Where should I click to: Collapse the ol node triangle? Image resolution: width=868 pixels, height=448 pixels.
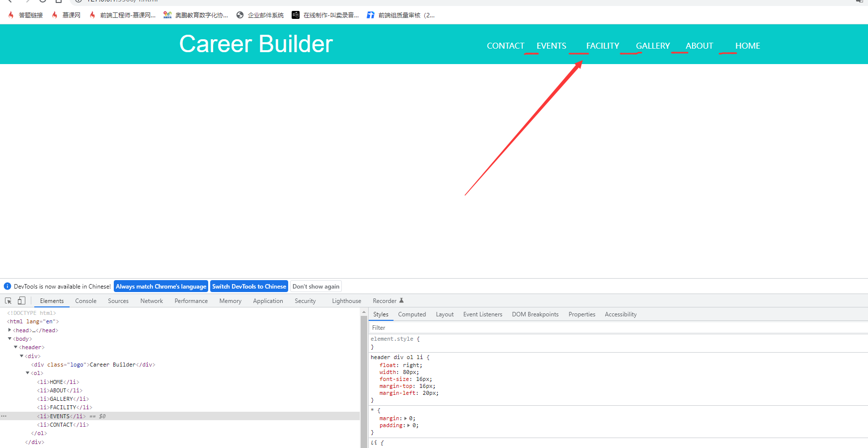[27, 373]
